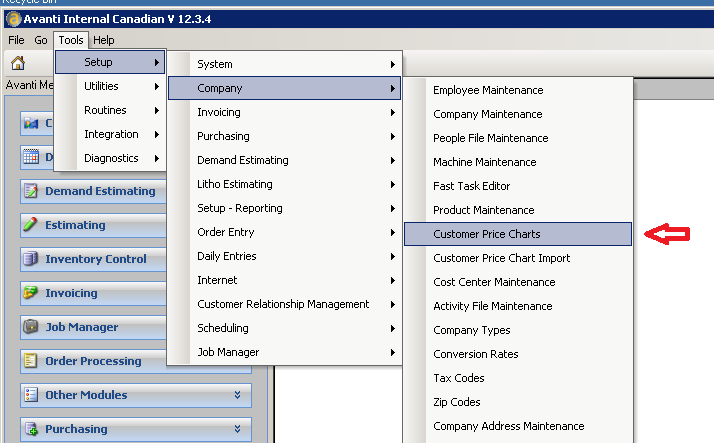Choose Customer Price Chart Import
Screen dimensions: 714x443
(x=518, y=258)
